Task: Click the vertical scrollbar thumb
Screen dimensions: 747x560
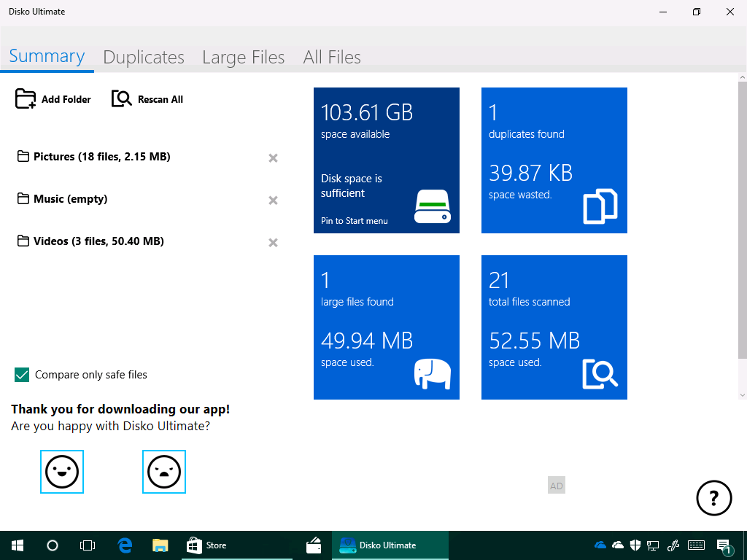Action: (x=742, y=220)
